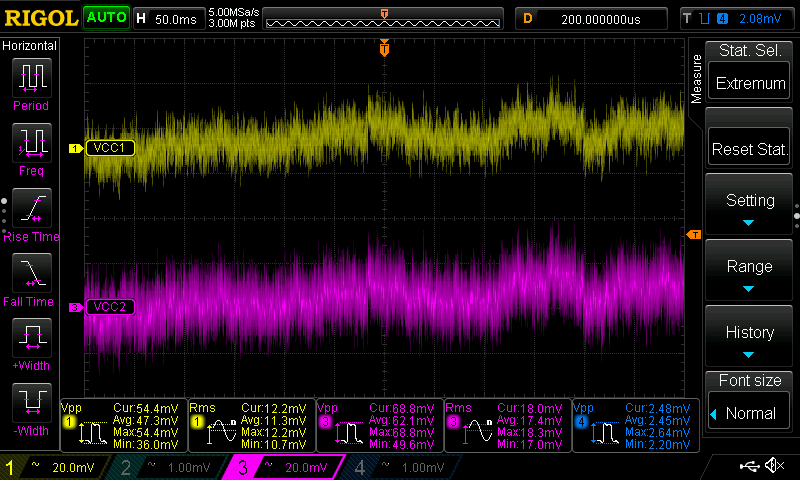Click the muted speaker sound icon
Viewport: 800px width, 480px height.
774,466
